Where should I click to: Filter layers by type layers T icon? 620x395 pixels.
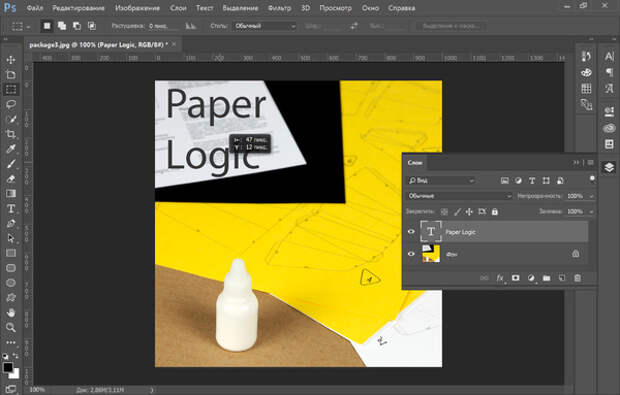[532, 181]
